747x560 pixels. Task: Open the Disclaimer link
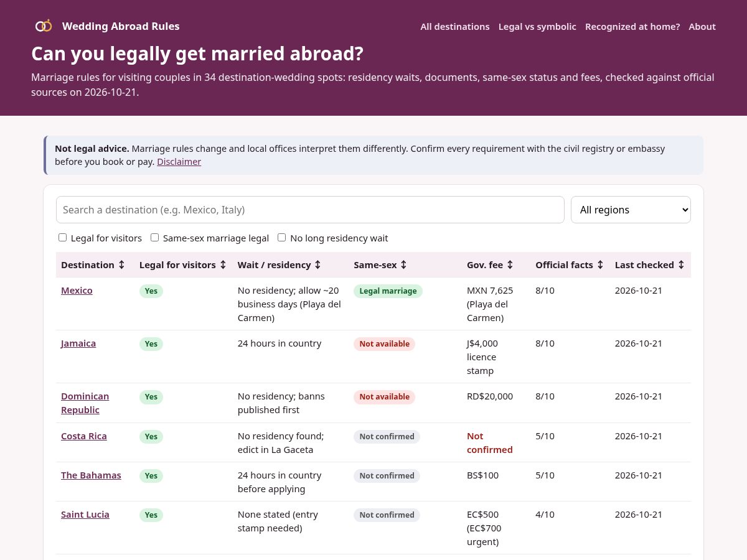click(x=179, y=162)
